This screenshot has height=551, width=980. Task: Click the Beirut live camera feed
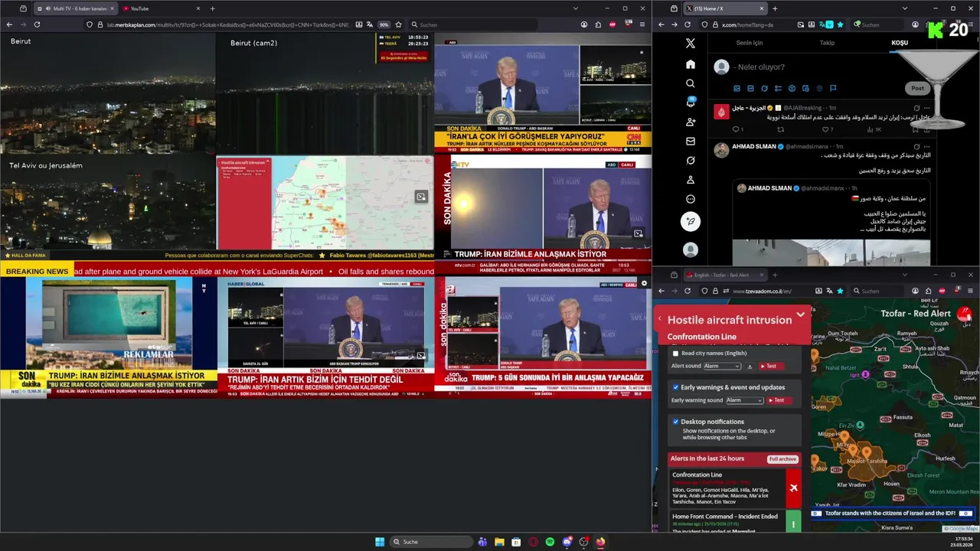point(108,92)
